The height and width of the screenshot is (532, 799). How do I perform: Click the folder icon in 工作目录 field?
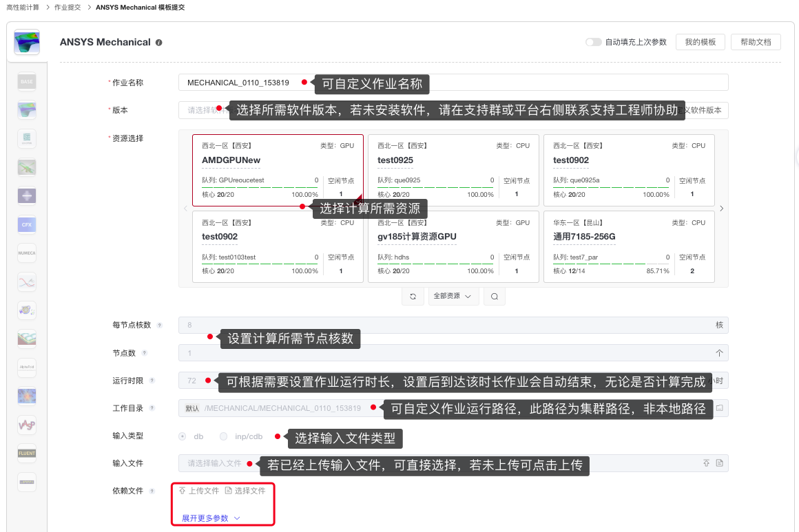tap(719, 408)
